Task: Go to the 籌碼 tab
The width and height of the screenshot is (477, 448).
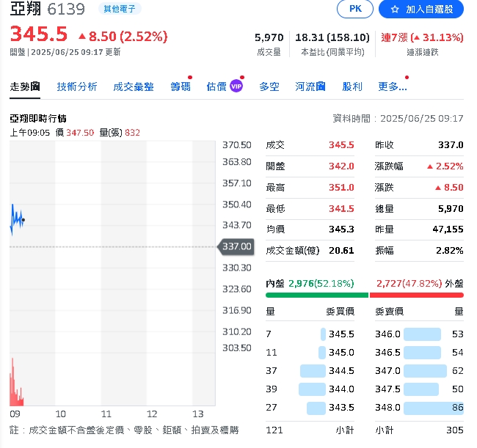Action: tap(181, 87)
